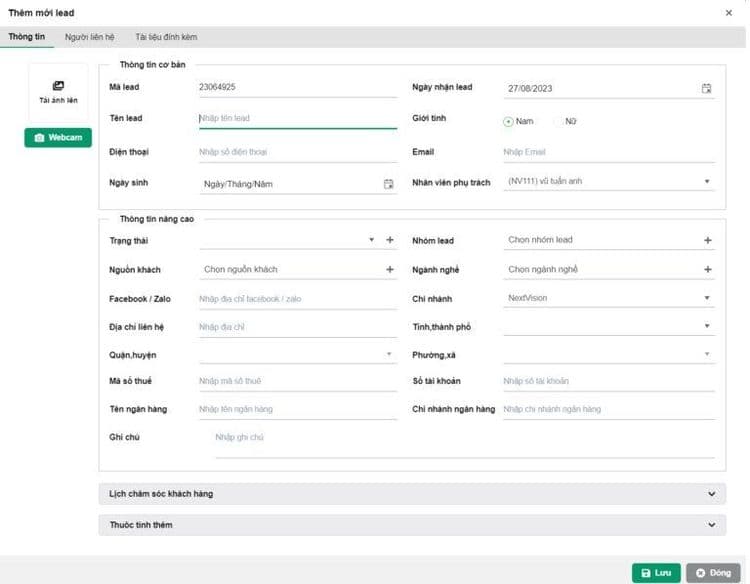
Task: Open calendar icon for Ngày nhận lead
Action: click(x=706, y=88)
